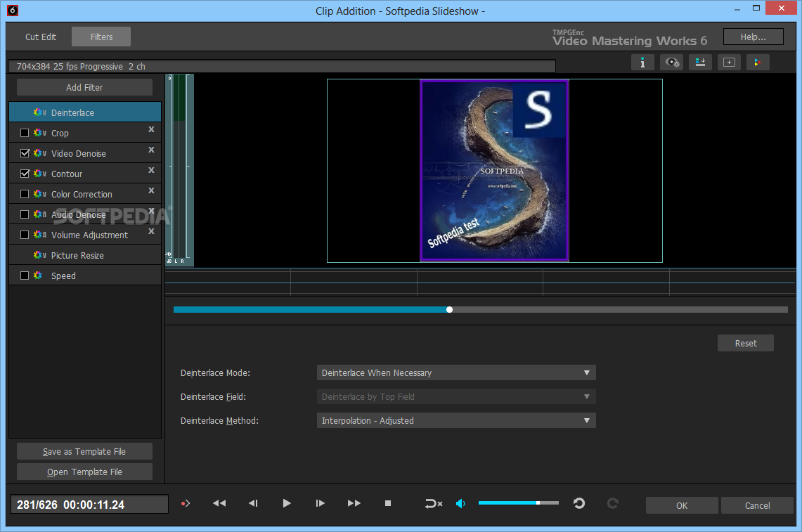
Task: Enable the Audio Denoise checkbox
Action: click(x=25, y=215)
